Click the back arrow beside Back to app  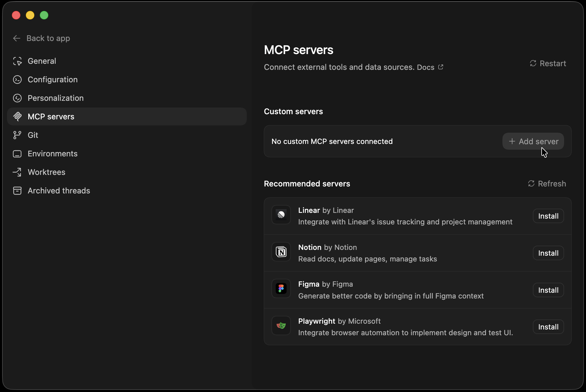[x=16, y=38]
